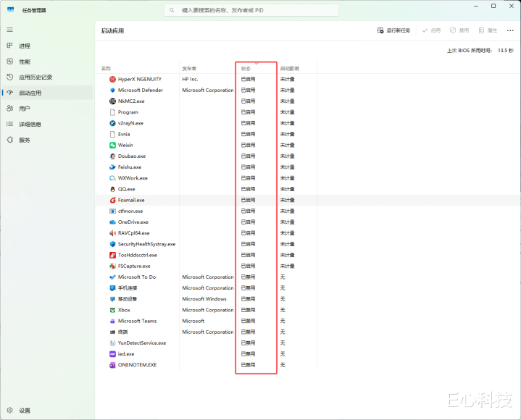Image resolution: width=521 pixels, height=420 pixels.
Task: Select the YunDetectService.exe row name
Action: pos(142,343)
